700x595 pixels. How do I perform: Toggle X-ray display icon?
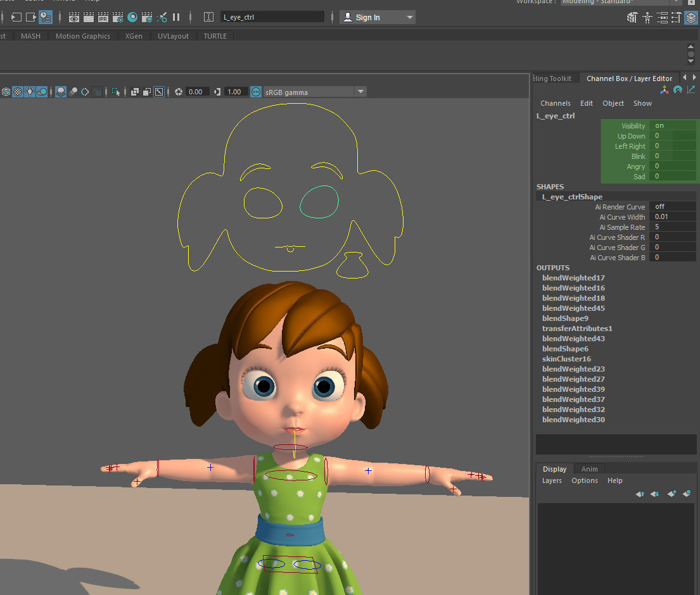135,92
